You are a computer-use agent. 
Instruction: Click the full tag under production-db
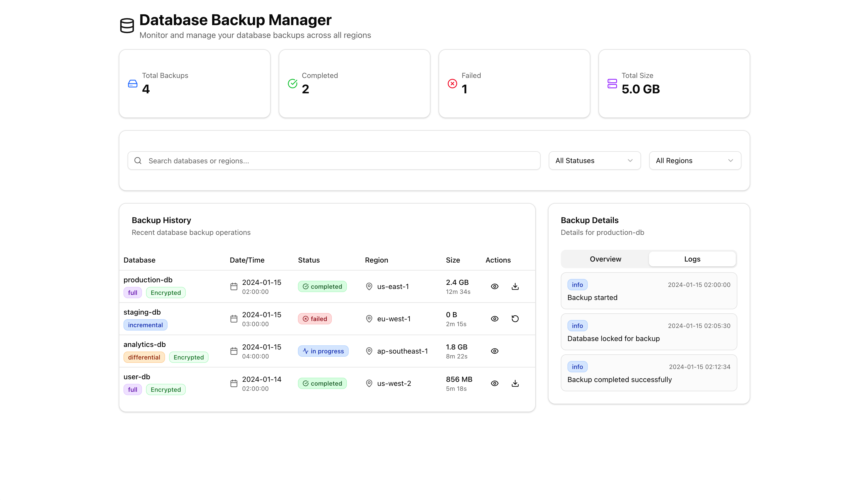pos(132,293)
